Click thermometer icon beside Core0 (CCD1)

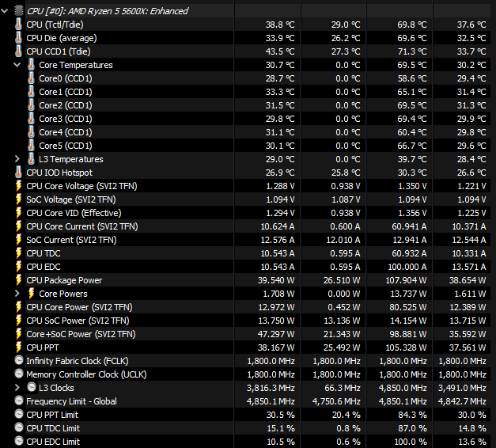31,78
